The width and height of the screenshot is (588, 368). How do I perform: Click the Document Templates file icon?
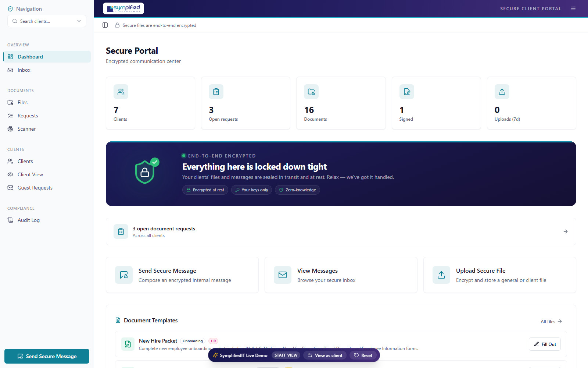pyautogui.click(x=118, y=320)
